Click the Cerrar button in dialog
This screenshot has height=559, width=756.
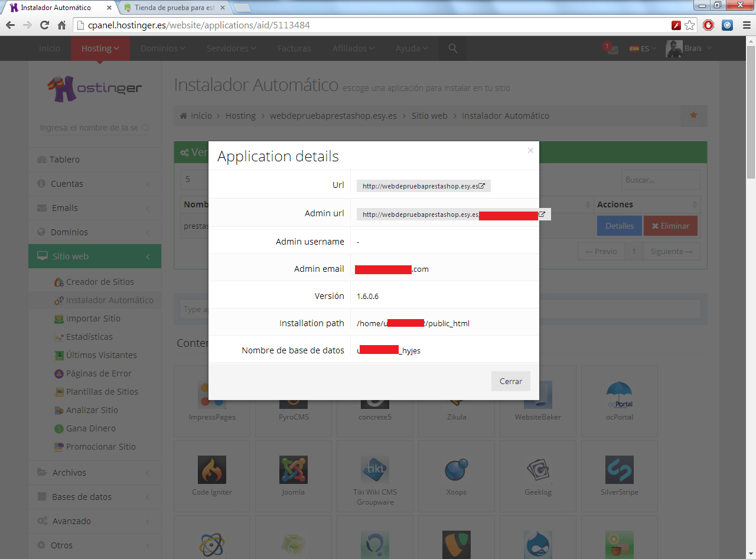[x=511, y=381]
